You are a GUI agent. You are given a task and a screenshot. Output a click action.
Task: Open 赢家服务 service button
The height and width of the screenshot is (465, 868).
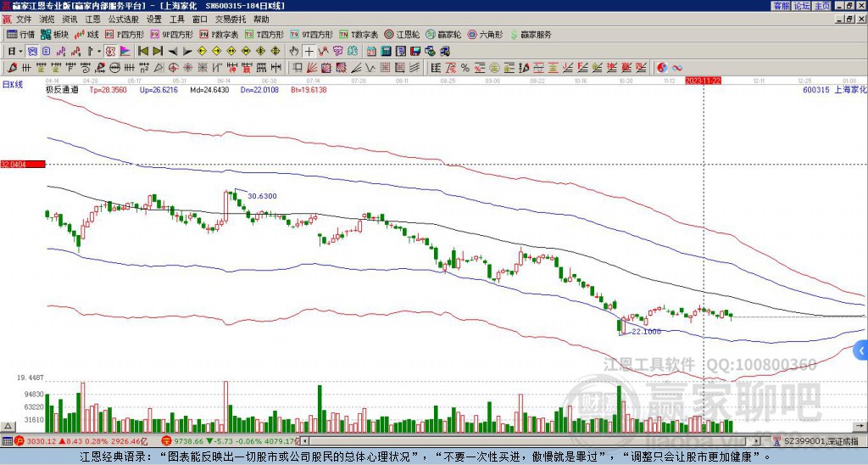coord(531,34)
